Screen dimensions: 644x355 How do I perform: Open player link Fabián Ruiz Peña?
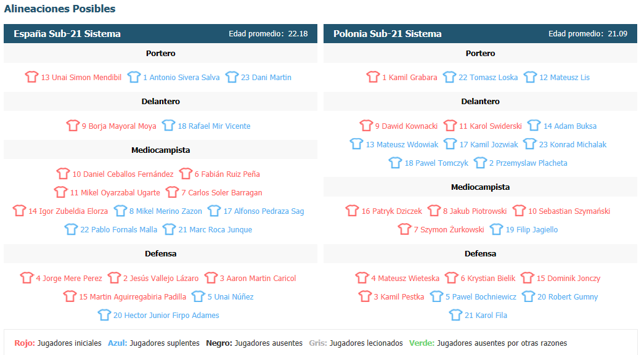[x=227, y=174]
